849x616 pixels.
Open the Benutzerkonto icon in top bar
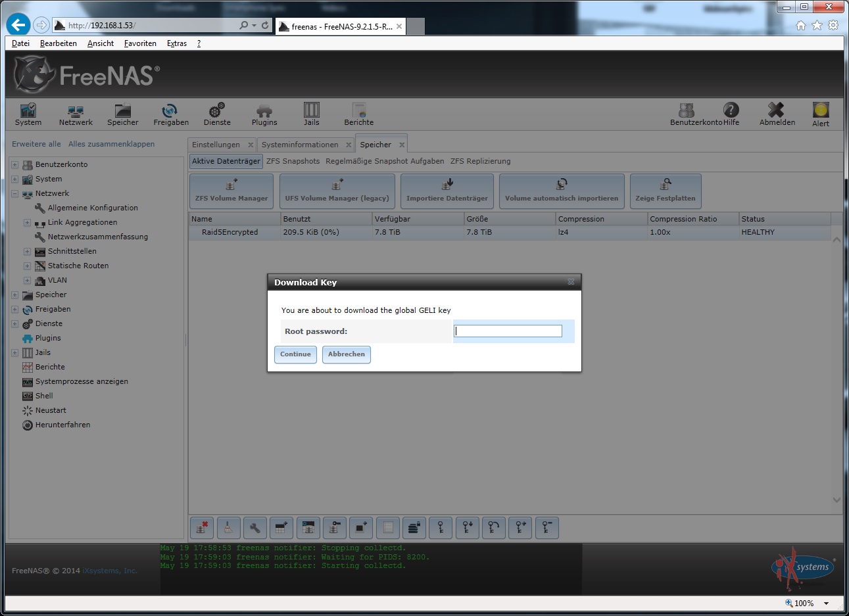[687, 110]
